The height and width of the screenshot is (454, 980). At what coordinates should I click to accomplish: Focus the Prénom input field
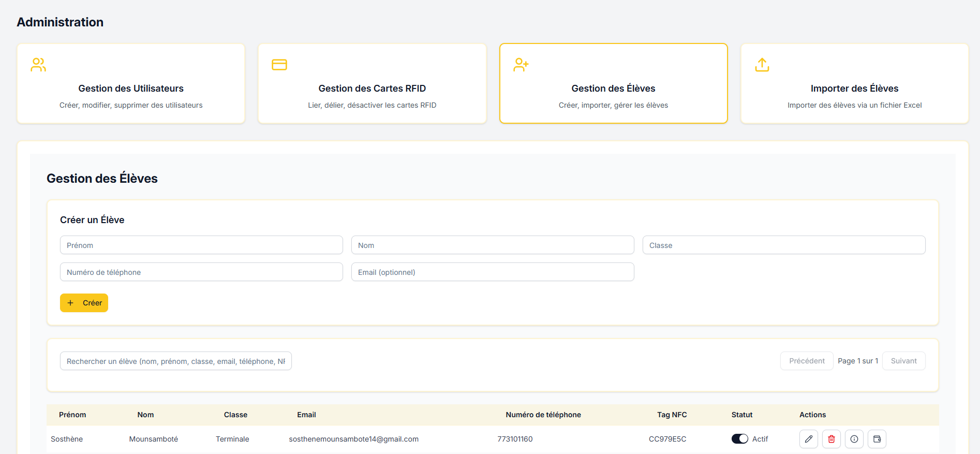(201, 245)
